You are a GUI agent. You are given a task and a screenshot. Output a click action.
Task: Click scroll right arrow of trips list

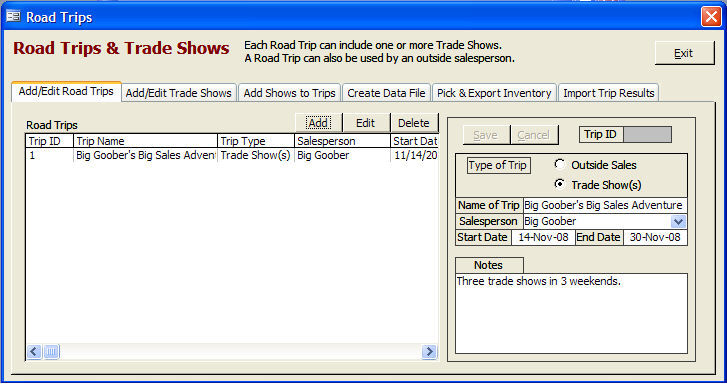tap(429, 352)
